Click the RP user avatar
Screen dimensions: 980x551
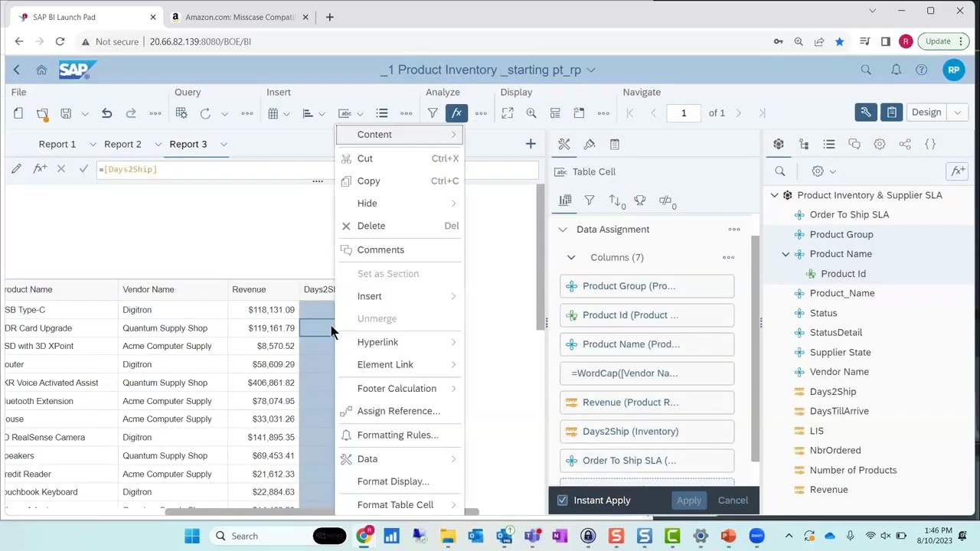tap(953, 70)
